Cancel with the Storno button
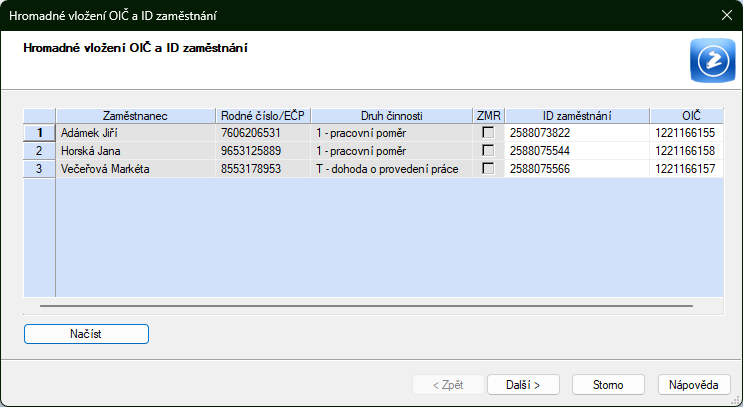 coord(608,384)
